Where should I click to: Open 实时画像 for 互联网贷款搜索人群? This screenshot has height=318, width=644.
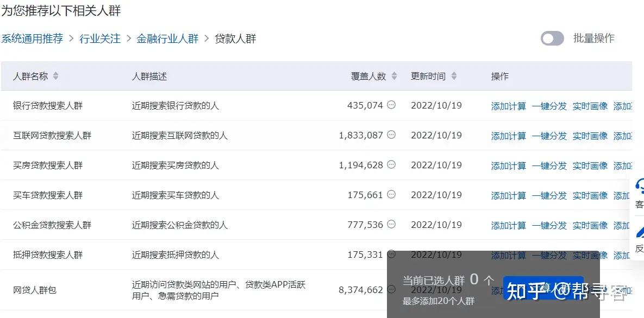590,136
